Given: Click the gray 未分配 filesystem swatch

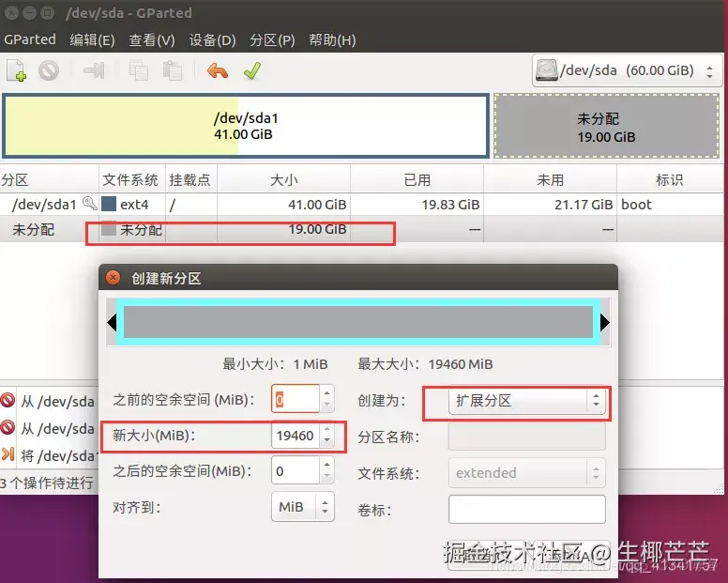Looking at the screenshot, I should click(109, 228).
